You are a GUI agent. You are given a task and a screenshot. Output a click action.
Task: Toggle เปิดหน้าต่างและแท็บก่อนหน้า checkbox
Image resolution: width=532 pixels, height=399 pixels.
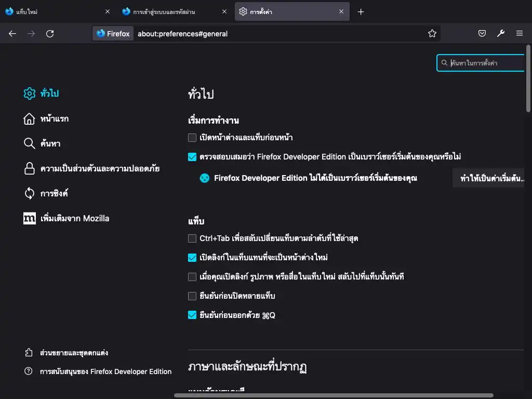click(192, 137)
